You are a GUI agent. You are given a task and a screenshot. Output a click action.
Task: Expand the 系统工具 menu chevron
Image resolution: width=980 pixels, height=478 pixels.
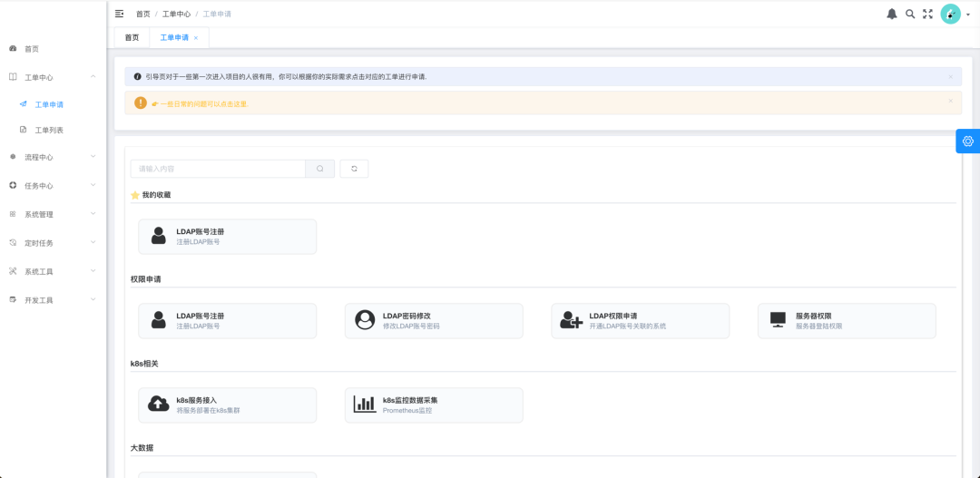(93, 270)
